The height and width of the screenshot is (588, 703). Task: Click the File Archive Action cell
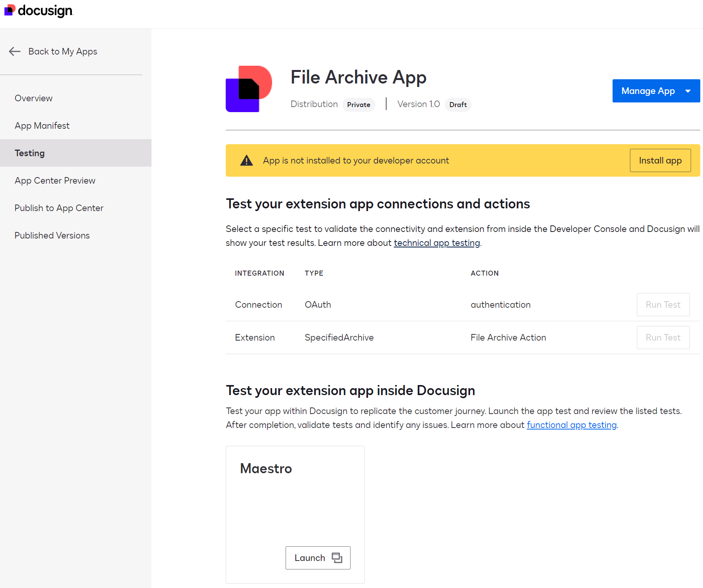[x=508, y=337]
